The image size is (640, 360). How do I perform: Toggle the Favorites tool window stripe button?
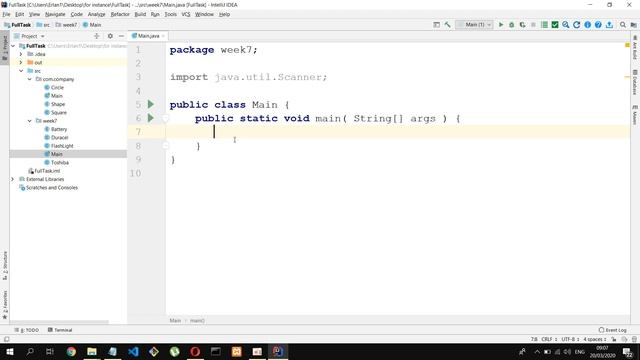pos(5,304)
